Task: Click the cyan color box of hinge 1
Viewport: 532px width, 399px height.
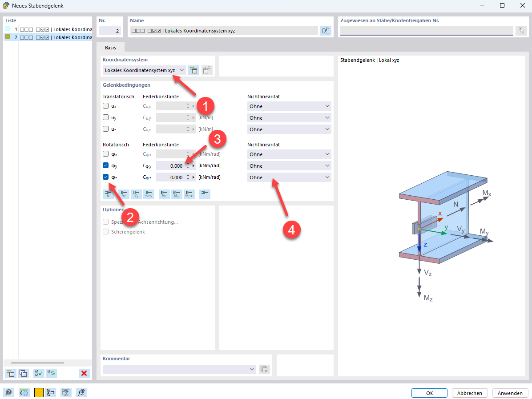Action: [x=8, y=29]
